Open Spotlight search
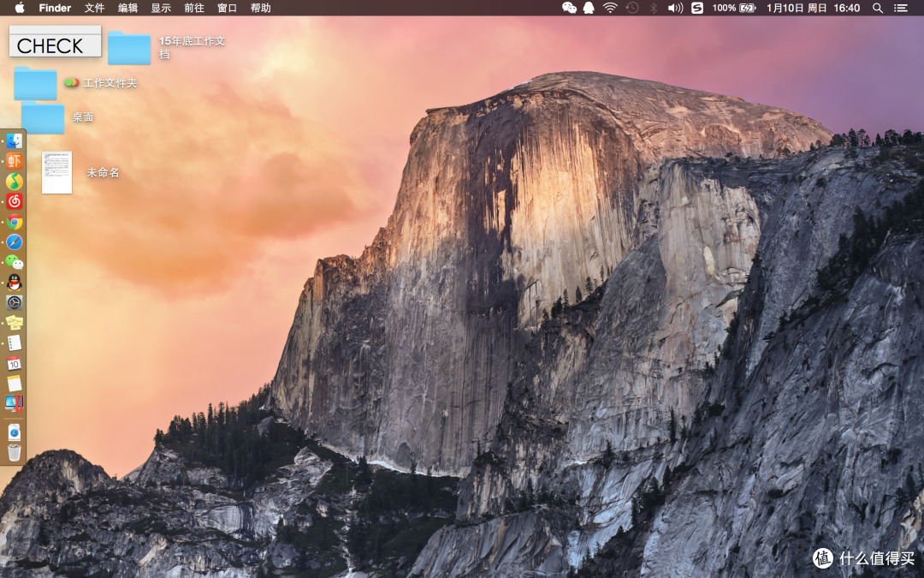The width and height of the screenshot is (924, 578). click(878, 8)
